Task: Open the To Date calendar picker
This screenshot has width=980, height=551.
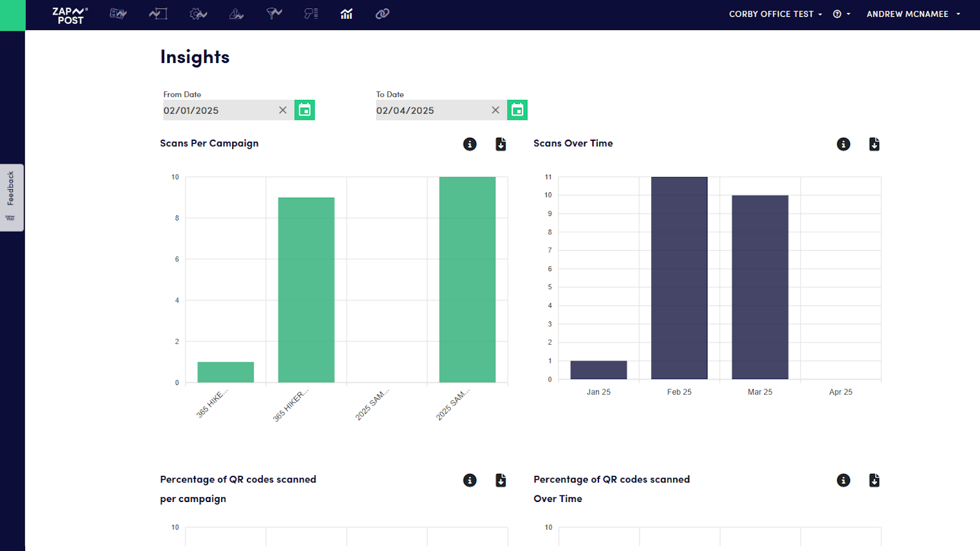Action: tap(517, 110)
